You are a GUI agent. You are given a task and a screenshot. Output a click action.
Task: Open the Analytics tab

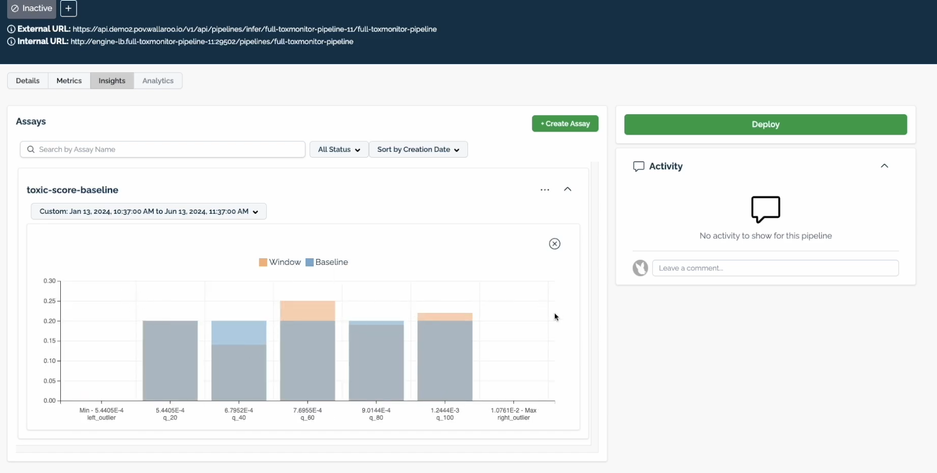(x=158, y=81)
